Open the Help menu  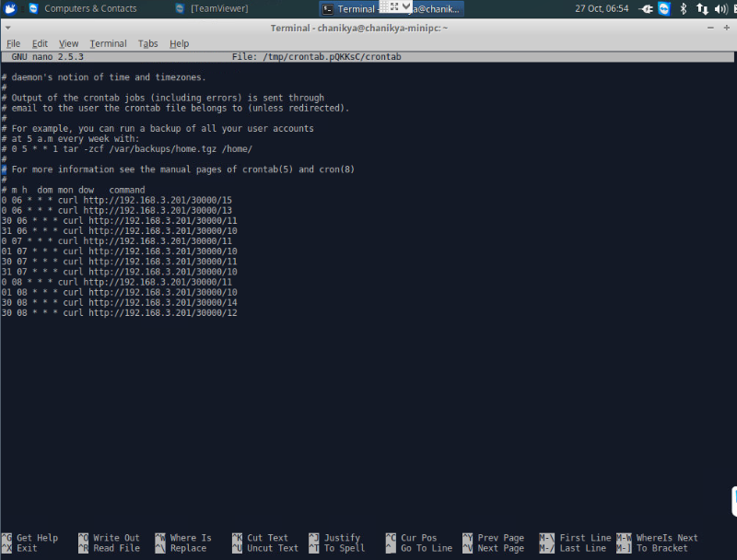pos(179,43)
